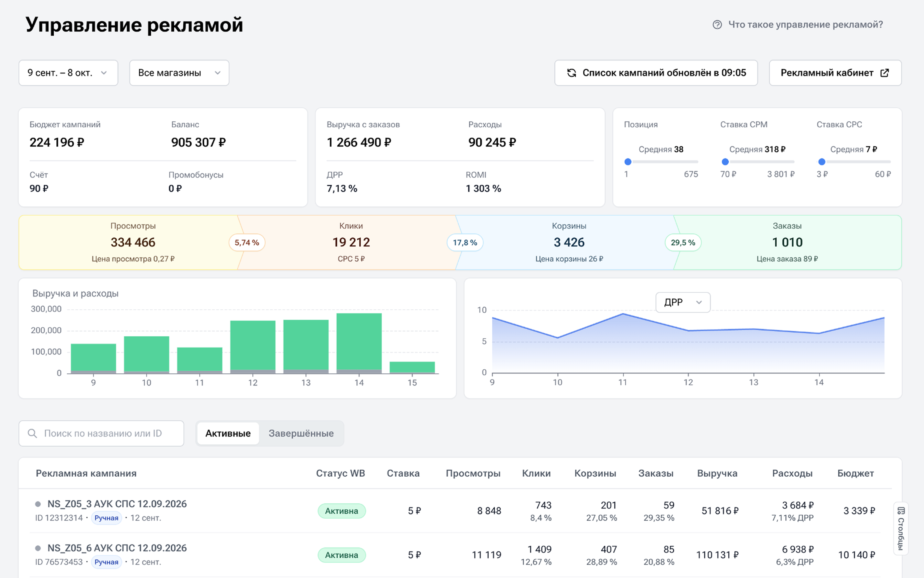Open campaign NS_Z05_3 АУК СПС 12.09.2026
The image size is (924, 578).
coord(117,504)
